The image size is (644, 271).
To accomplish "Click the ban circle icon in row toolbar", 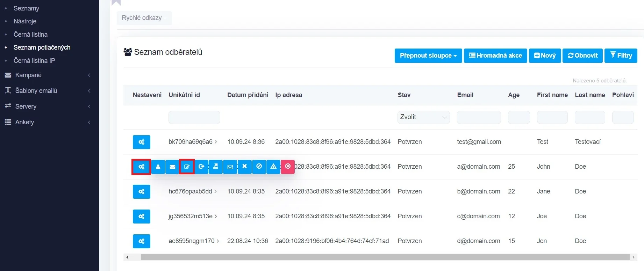I will point(259,167).
